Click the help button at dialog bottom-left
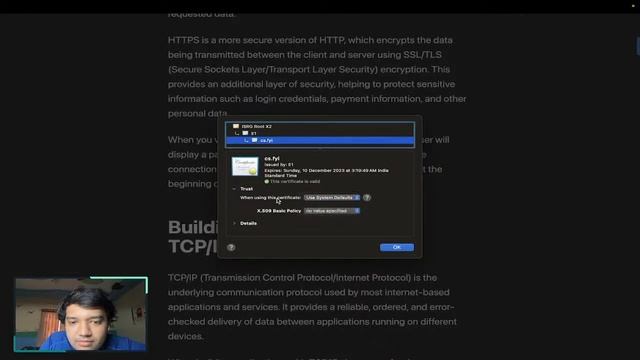The image size is (640, 360). coord(231,247)
